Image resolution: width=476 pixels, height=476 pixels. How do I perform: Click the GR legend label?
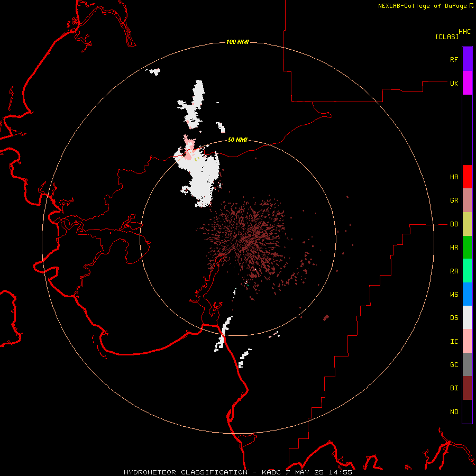(x=454, y=200)
